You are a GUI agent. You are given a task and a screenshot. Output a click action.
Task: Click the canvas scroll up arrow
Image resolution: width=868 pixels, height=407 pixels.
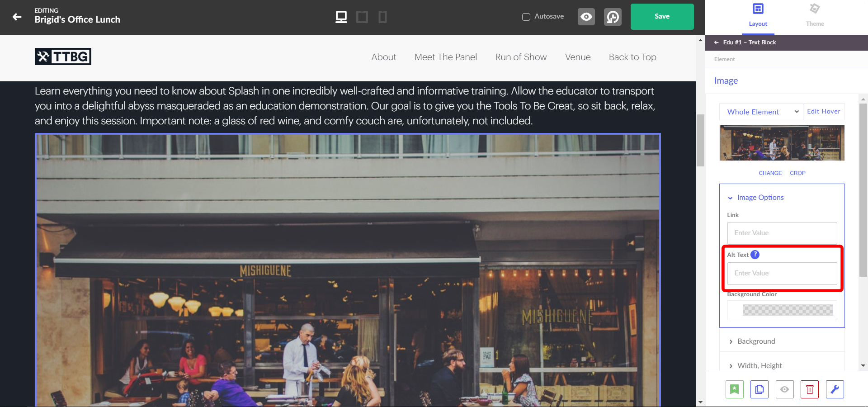point(701,40)
